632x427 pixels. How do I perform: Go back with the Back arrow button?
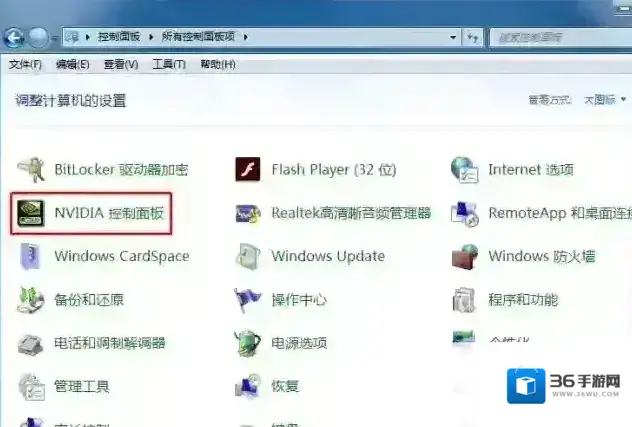pyautogui.click(x=14, y=38)
